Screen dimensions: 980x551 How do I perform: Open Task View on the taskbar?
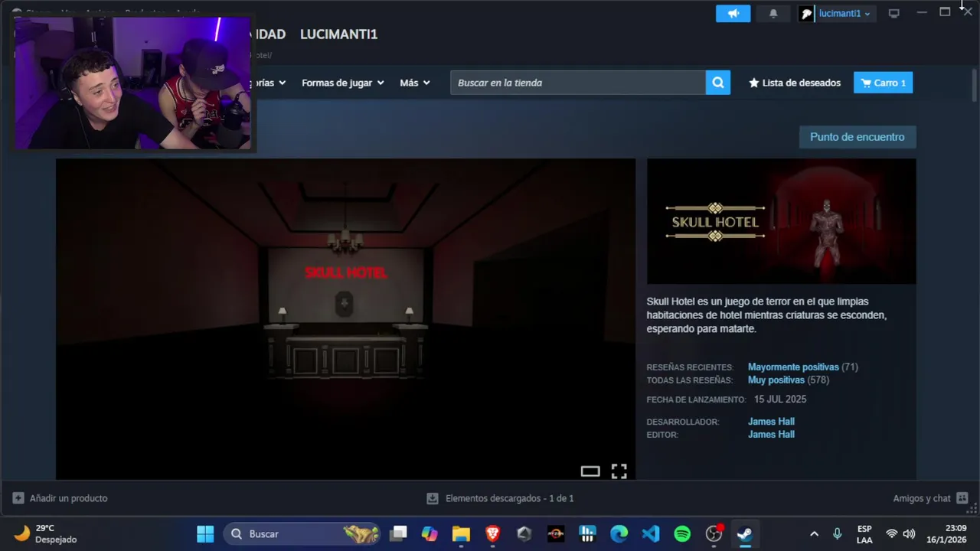pyautogui.click(x=398, y=534)
